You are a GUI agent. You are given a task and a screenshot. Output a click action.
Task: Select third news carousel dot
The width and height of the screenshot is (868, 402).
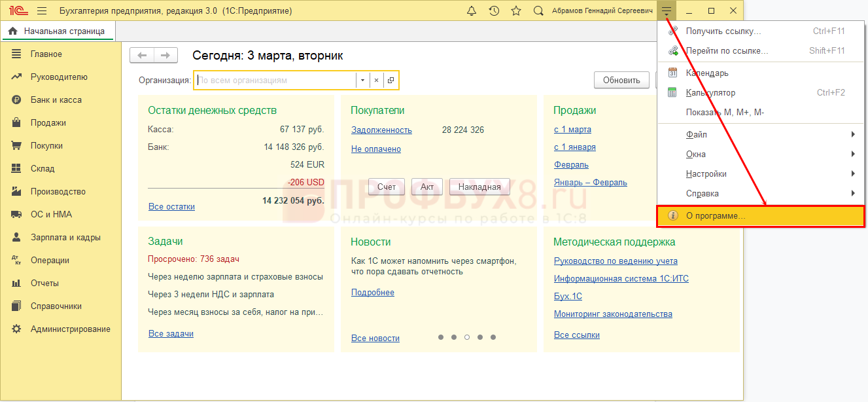pyautogui.click(x=467, y=337)
